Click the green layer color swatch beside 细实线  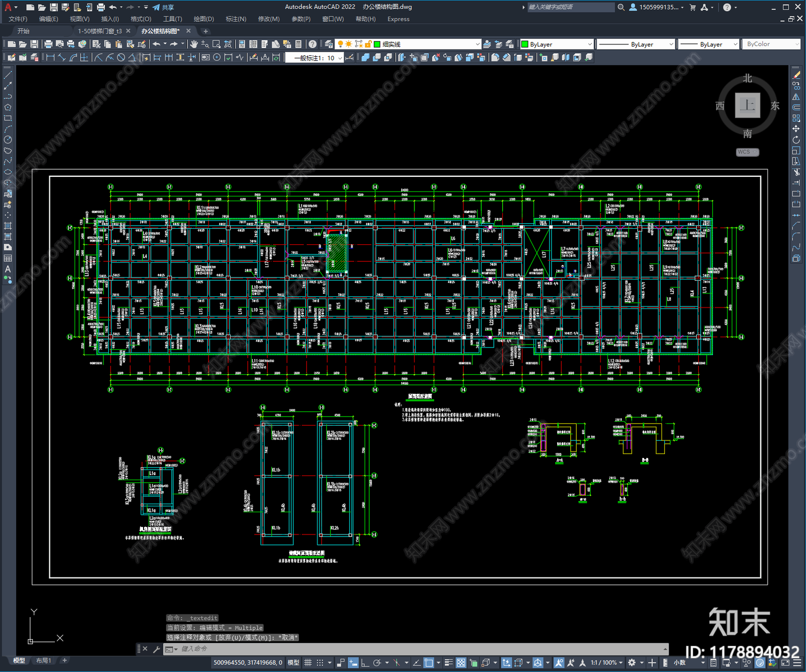(377, 44)
